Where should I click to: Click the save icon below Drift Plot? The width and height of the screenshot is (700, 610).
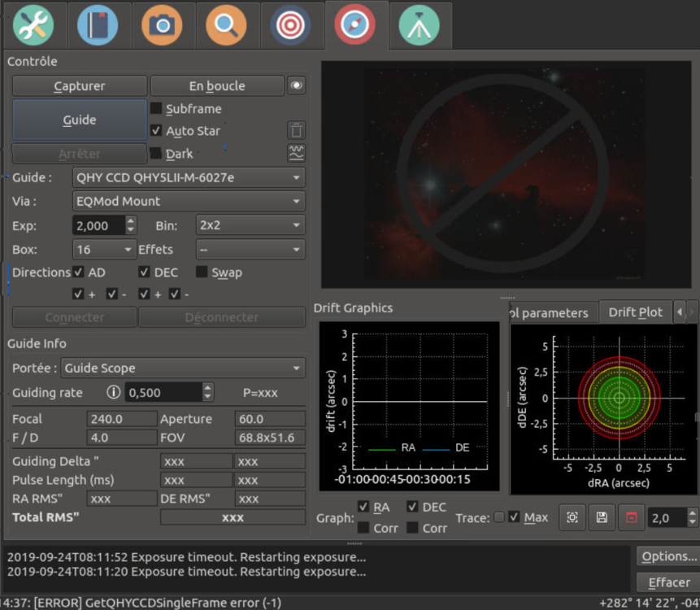[x=602, y=517]
